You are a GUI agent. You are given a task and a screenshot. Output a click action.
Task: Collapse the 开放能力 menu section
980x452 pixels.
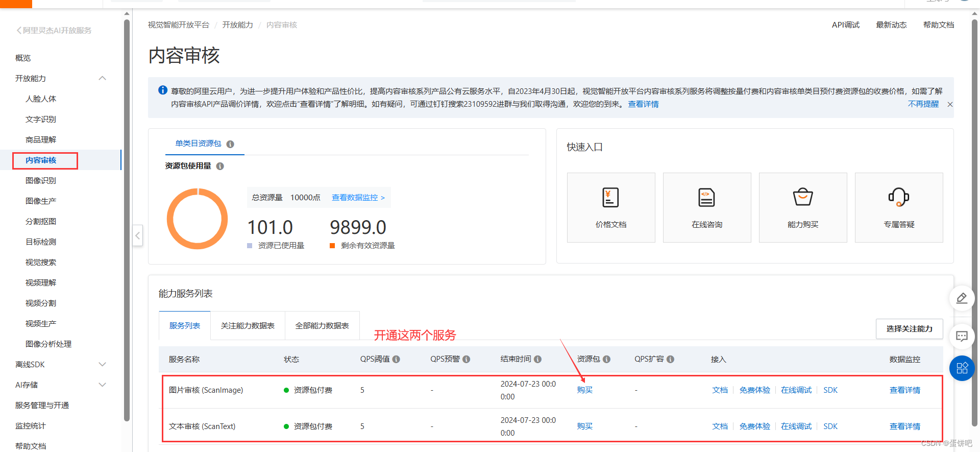tap(102, 78)
